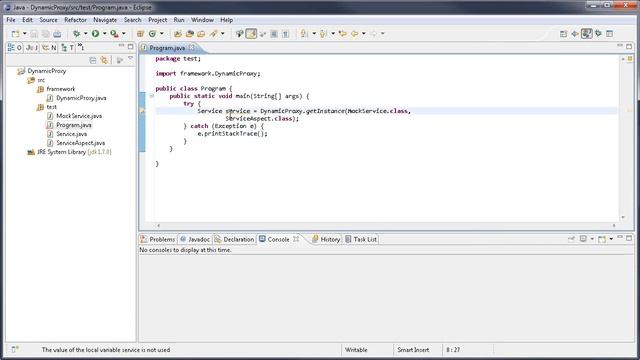The height and width of the screenshot is (360, 640).
Task: Click warning marker beside Service line
Action: [142, 111]
